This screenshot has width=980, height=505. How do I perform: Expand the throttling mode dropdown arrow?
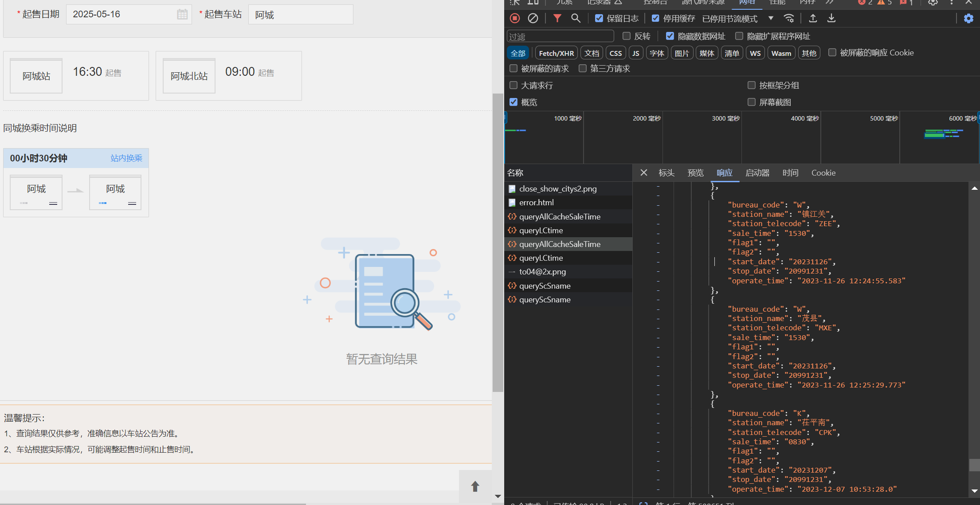tap(771, 18)
